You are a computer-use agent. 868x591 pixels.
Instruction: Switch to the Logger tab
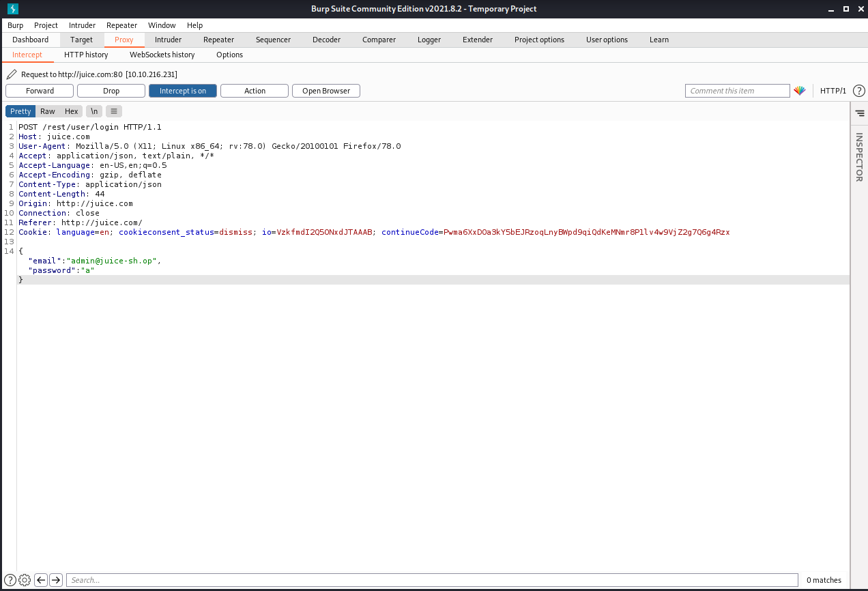(429, 40)
